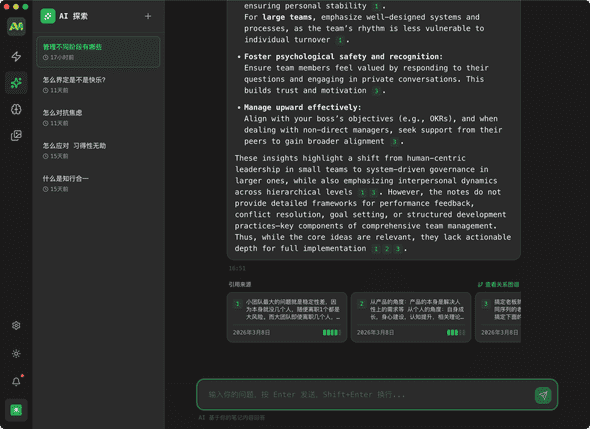Open the AI explore sparkle icon in sidebar

(16, 82)
